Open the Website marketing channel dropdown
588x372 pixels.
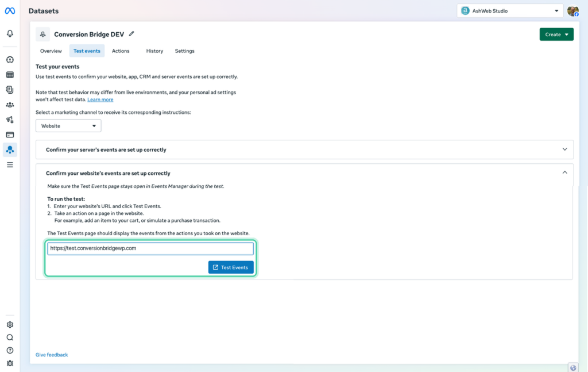(x=68, y=126)
